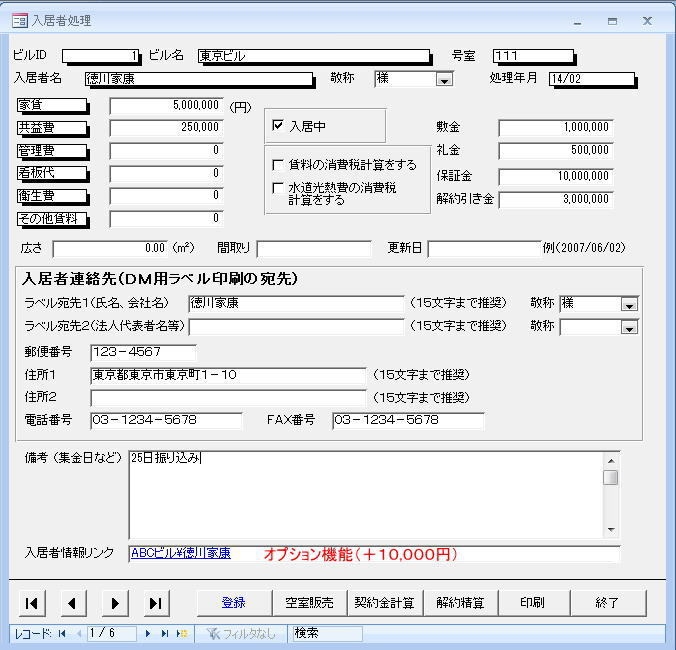Click the 契約金計算 button
The image size is (676, 650).
pyautogui.click(x=385, y=603)
